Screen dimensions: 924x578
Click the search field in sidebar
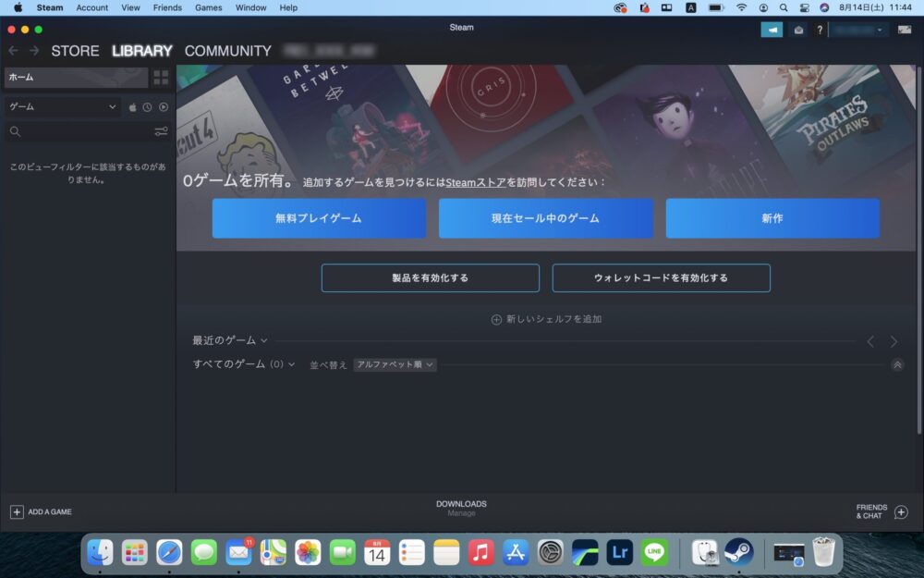87,131
